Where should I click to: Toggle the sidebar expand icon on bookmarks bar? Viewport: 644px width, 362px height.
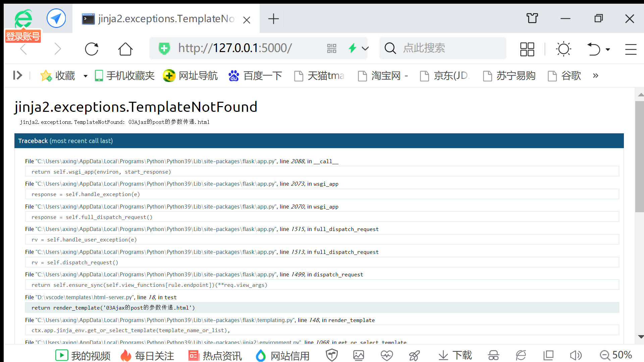[x=17, y=75]
